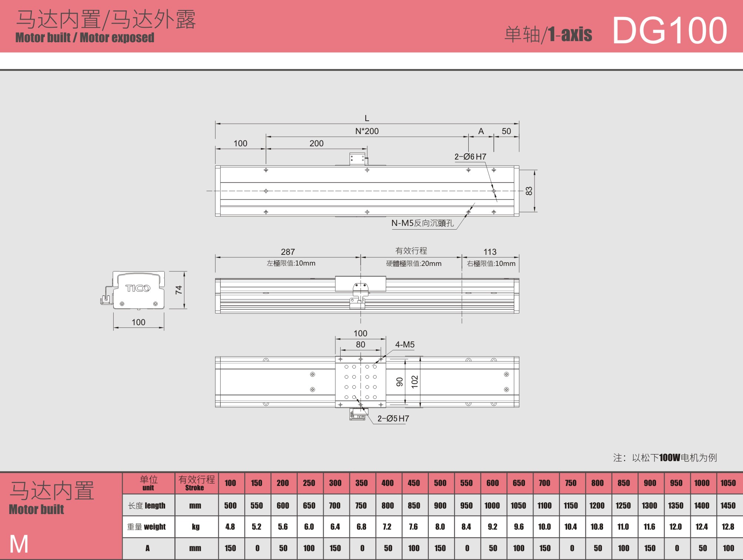Click 'Motor built / Motor exposed' subtitle
Screen dimensions: 743x560
click(x=85, y=37)
